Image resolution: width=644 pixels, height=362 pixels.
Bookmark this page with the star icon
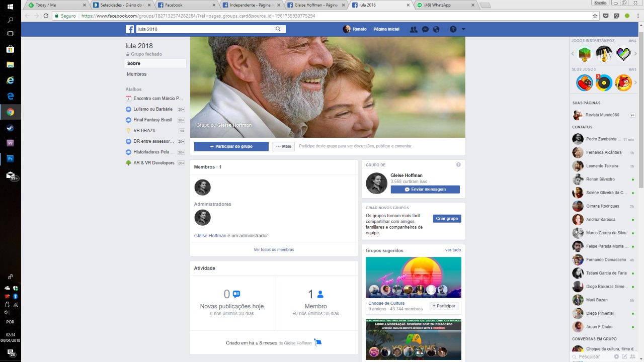pos(595,16)
